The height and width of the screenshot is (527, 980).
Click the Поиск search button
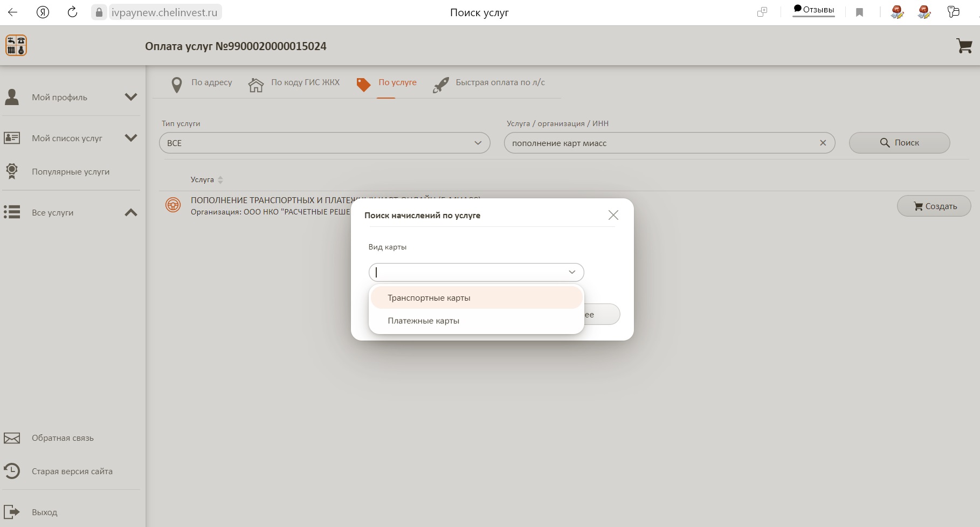pos(899,143)
